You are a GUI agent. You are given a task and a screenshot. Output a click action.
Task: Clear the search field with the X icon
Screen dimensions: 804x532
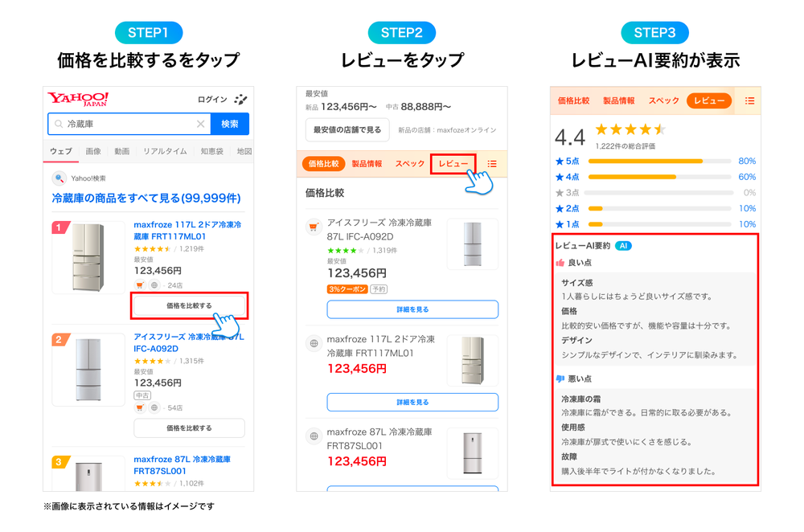[200, 124]
